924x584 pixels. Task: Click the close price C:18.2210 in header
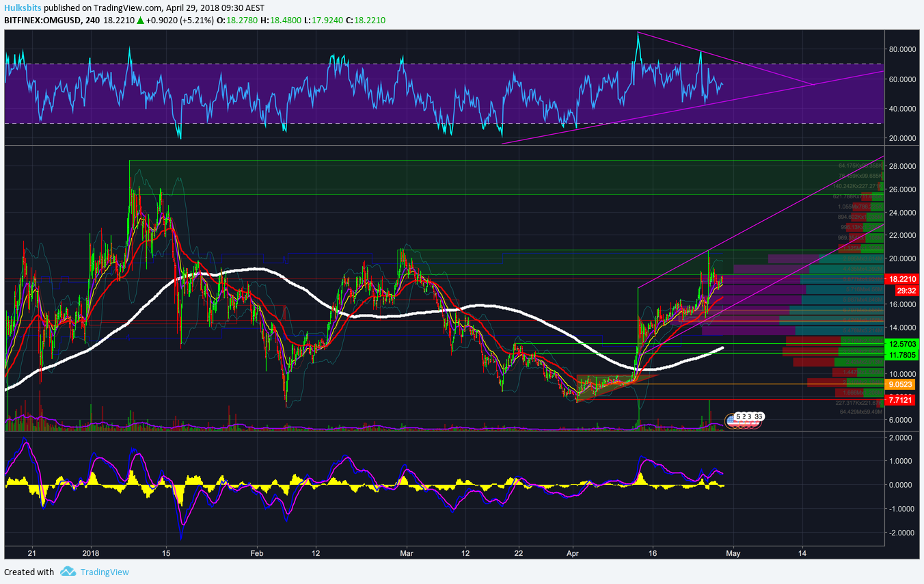(x=367, y=21)
